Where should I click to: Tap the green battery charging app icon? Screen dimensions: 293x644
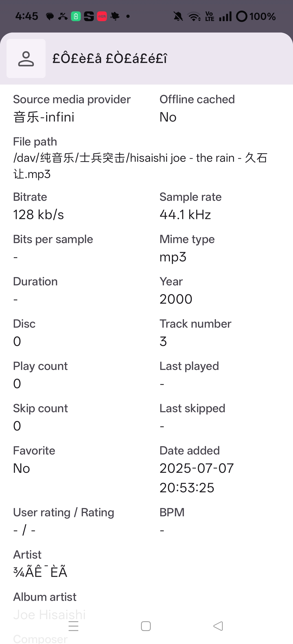coord(76,16)
